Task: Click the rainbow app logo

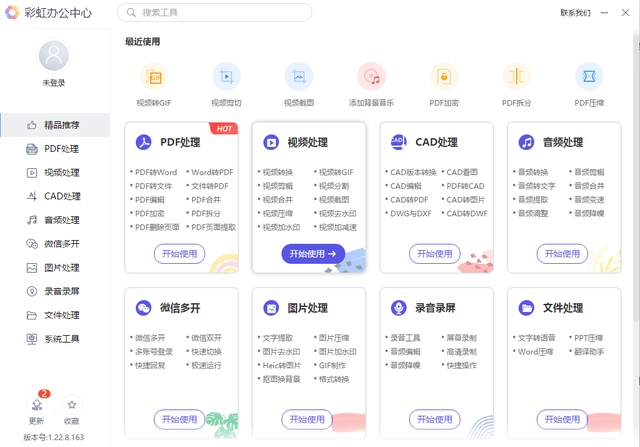Action: [x=12, y=13]
